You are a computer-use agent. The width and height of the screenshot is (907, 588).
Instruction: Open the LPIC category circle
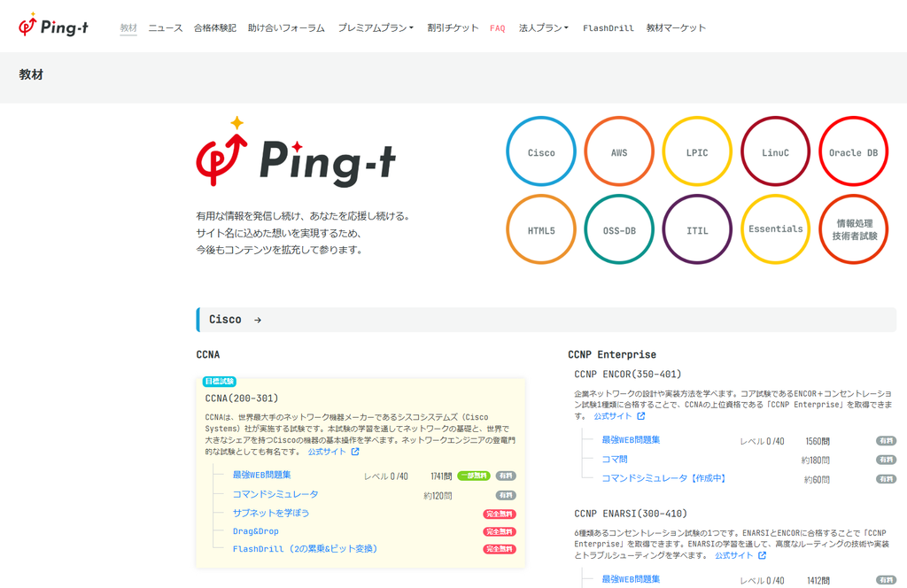click(697, 151)
